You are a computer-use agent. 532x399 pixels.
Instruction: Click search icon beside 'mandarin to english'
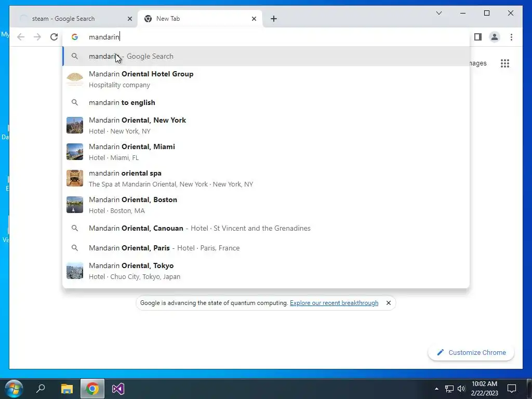coord(75,102)
